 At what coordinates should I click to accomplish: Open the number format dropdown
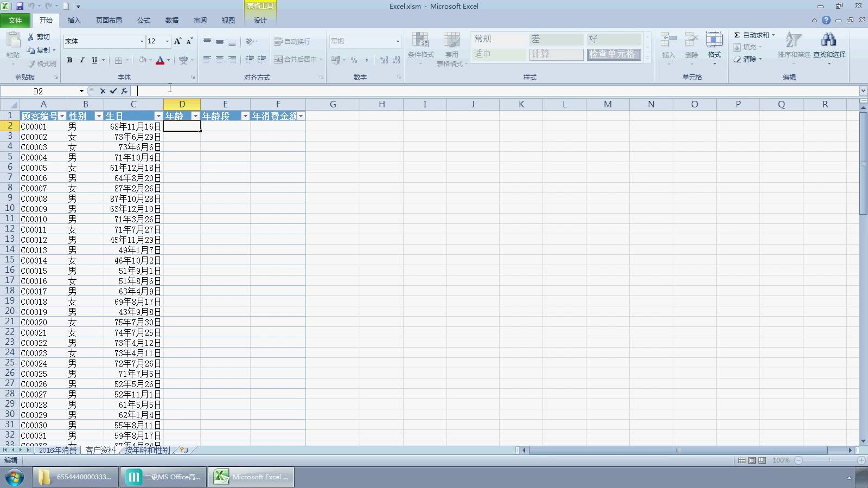pos(398,41)
